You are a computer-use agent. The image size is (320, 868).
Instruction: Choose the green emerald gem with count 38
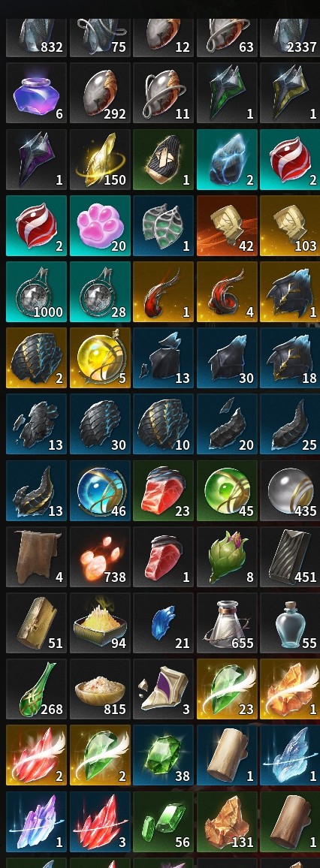163,755
